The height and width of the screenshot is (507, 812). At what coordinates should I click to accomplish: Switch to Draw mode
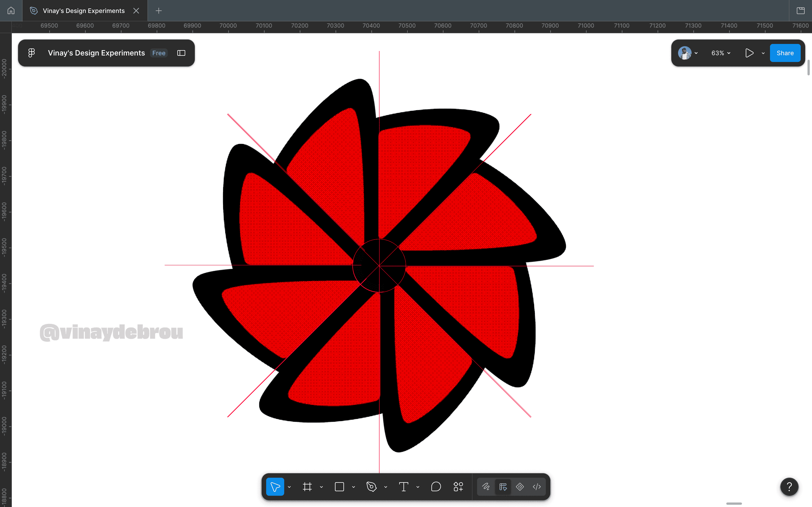[x=486, y=486]
